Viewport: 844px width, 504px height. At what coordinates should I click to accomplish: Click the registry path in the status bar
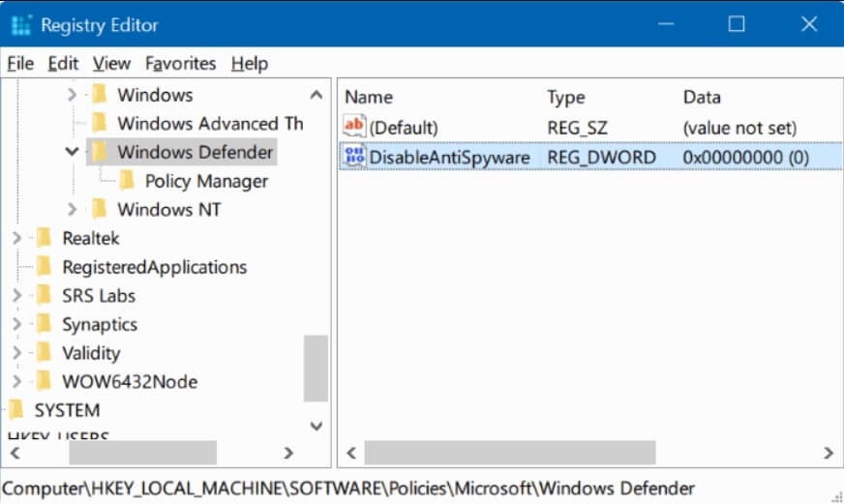(x=348, y=489)
